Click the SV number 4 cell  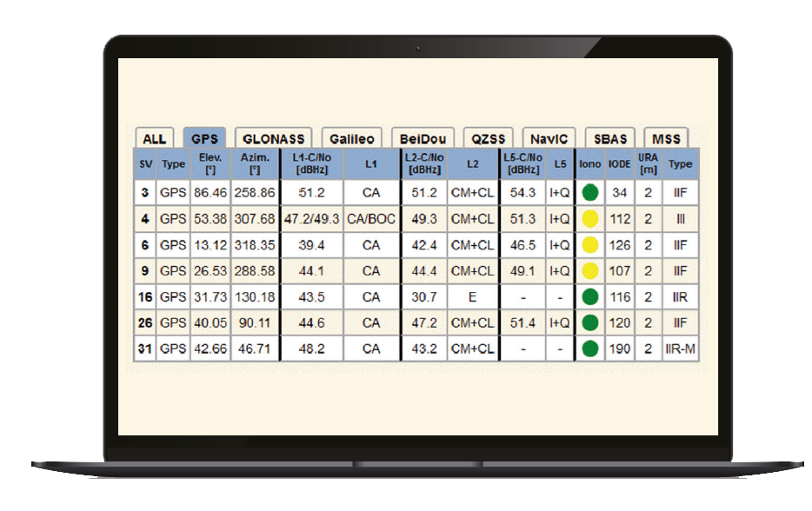pyautogui.click(x=145, y=219)
